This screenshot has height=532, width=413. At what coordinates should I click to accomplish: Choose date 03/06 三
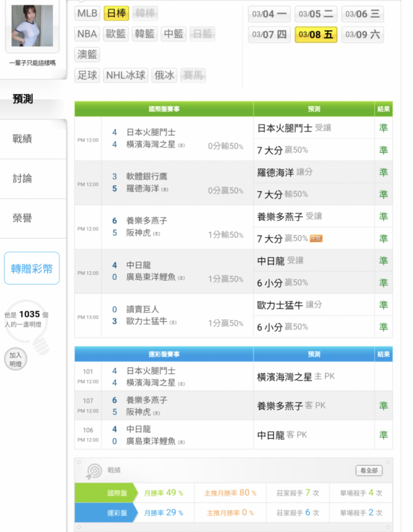(363, 14)
